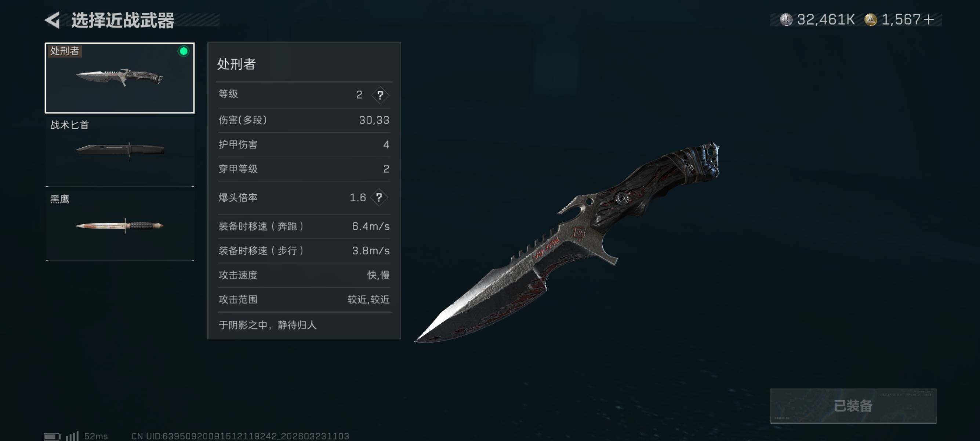Add more gold currency plus sign
This screenshot has height=441, width=980.
[929, 19]
